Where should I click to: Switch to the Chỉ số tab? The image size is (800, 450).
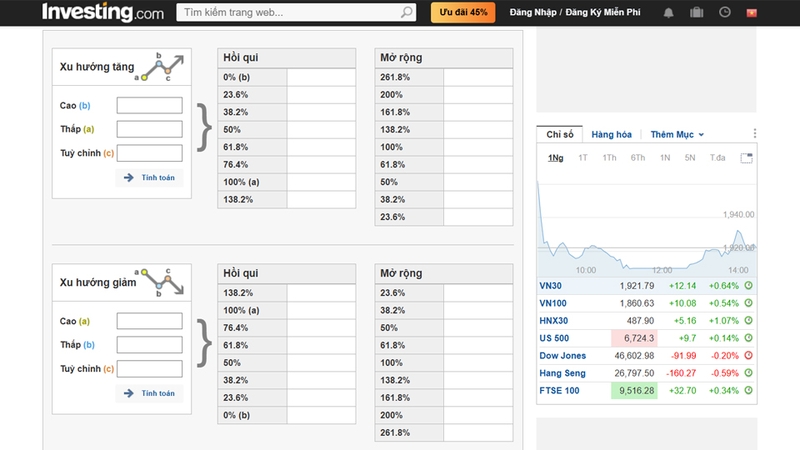tap(560, 134)
